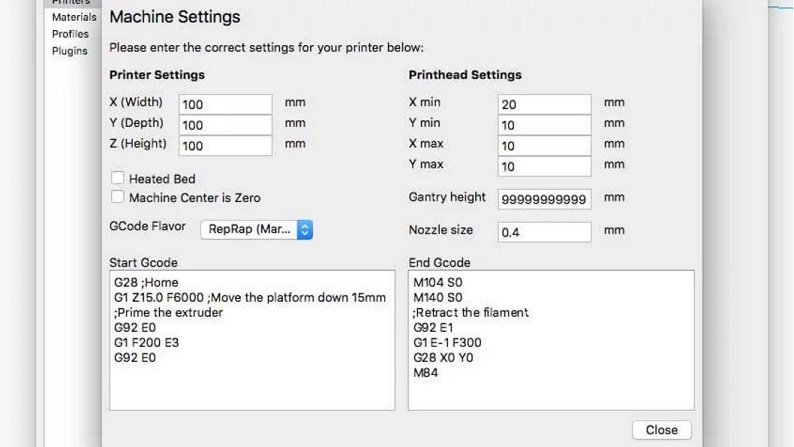This screenshot has height=447, width=794.
Task: Select Printers in the sidebar
Action: (x=71, y=2)
